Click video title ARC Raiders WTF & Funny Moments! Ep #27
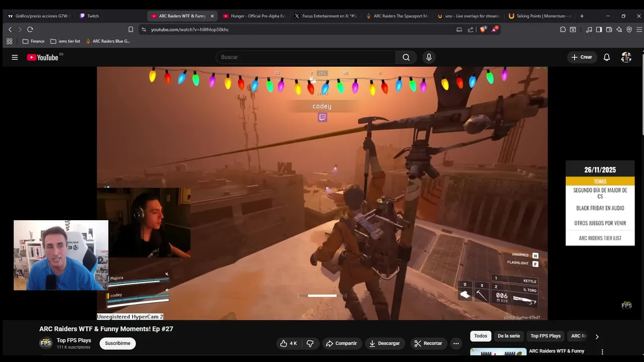 click(106, 329)
